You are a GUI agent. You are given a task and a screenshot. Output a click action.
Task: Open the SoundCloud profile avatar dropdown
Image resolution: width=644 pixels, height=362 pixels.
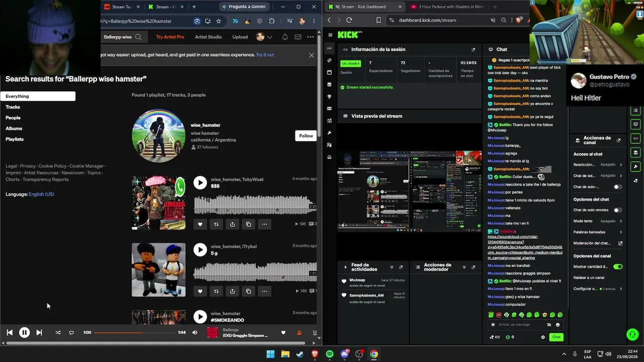coord(264,37)
